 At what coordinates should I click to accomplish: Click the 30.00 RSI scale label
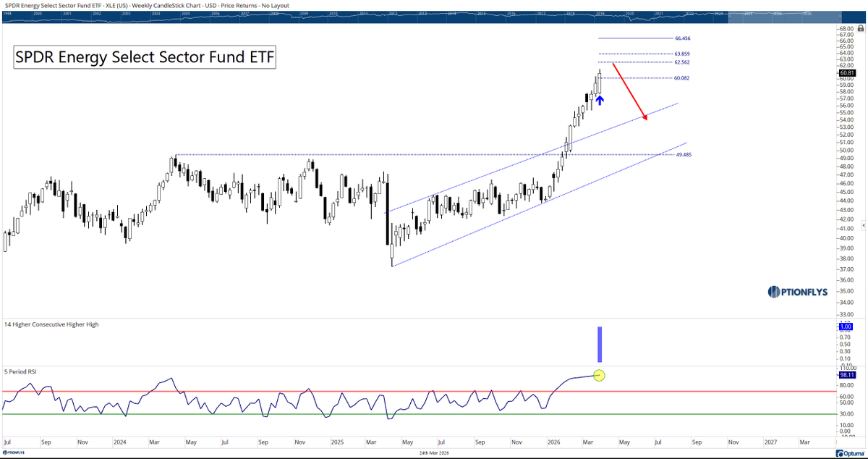click(846, 414)
